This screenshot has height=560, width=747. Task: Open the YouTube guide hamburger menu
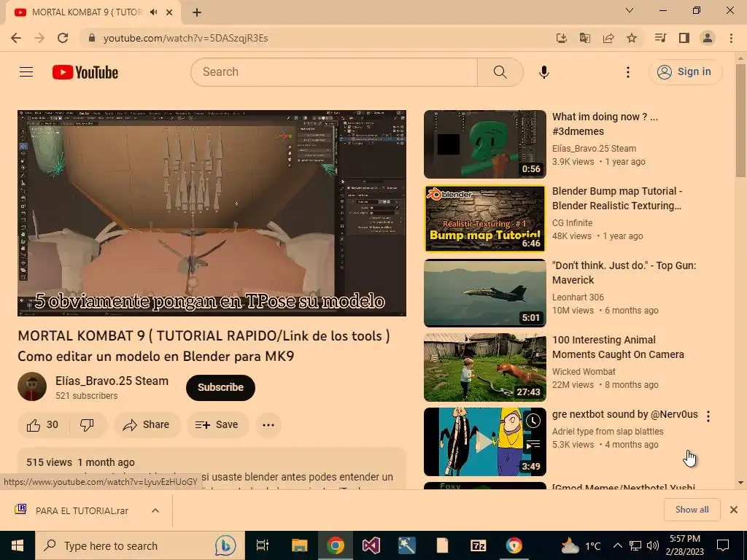[x=26, y=72]
